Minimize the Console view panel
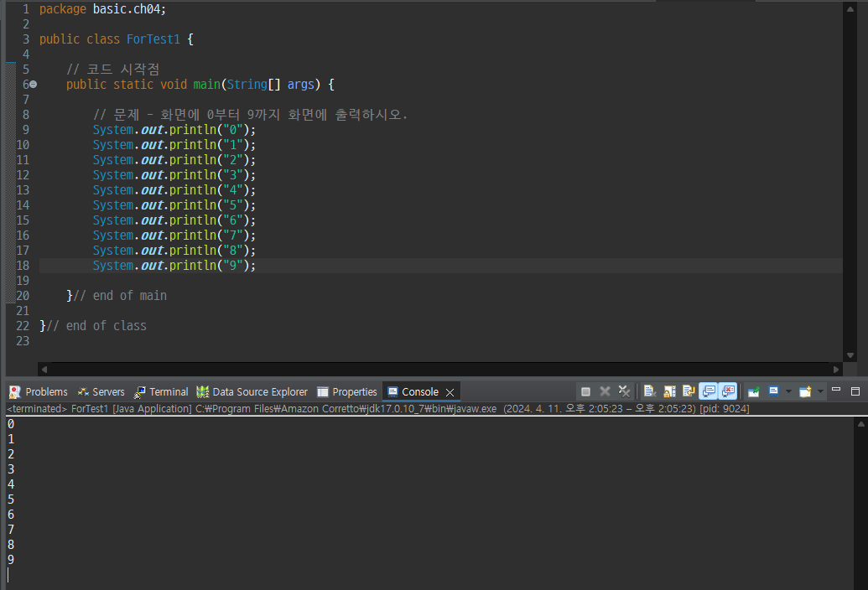This screenshot has height=590, width=868. (836, 391)
